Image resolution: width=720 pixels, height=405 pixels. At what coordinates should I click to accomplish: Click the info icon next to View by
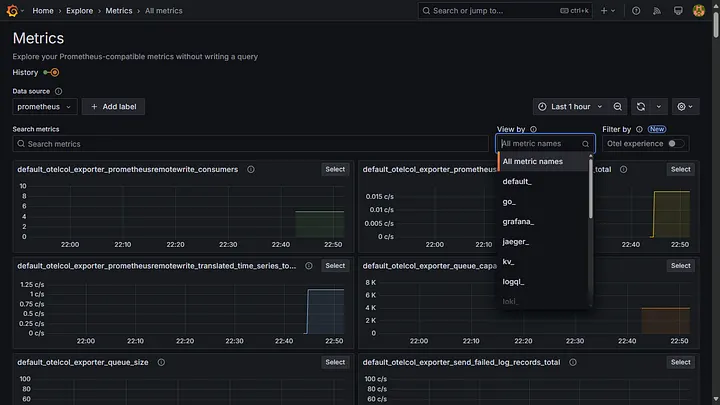pos(533,129)
